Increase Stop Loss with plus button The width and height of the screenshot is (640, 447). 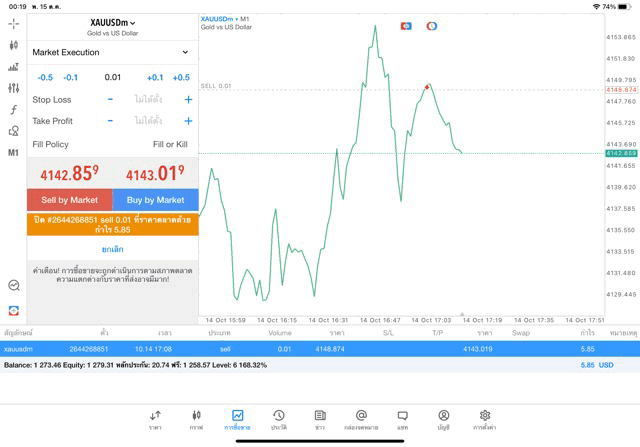(188, 100)
